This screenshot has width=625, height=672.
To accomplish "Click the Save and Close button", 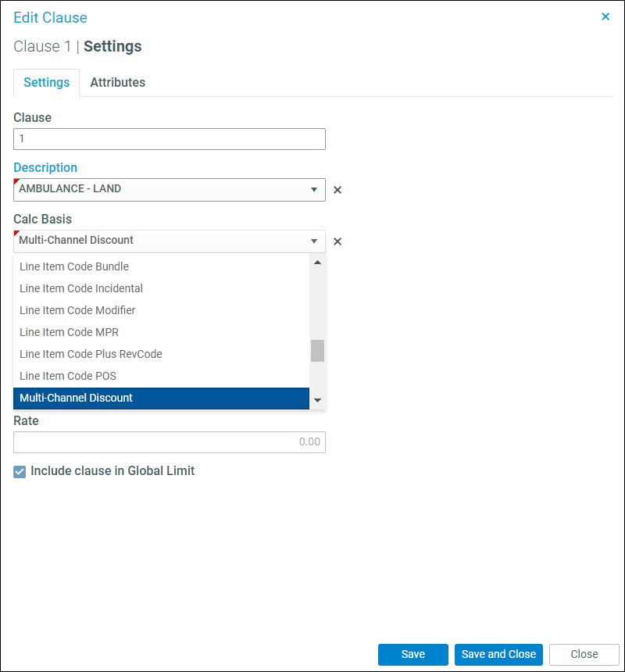I will coord(498,654).
